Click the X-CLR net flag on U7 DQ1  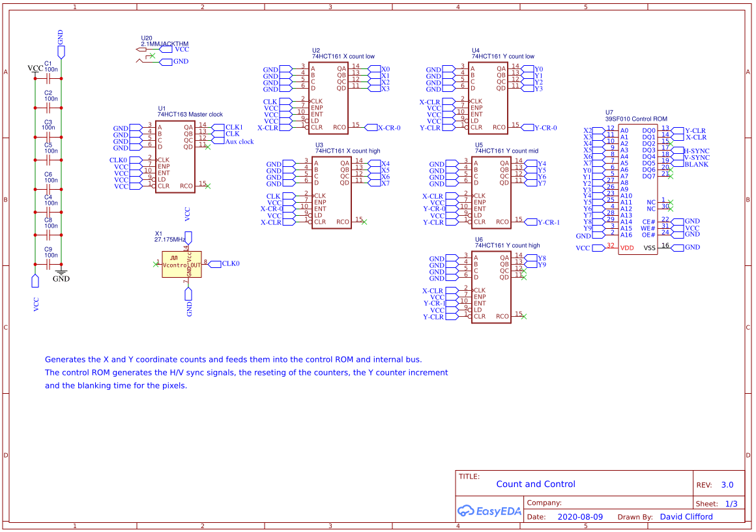tap(689, 138)
